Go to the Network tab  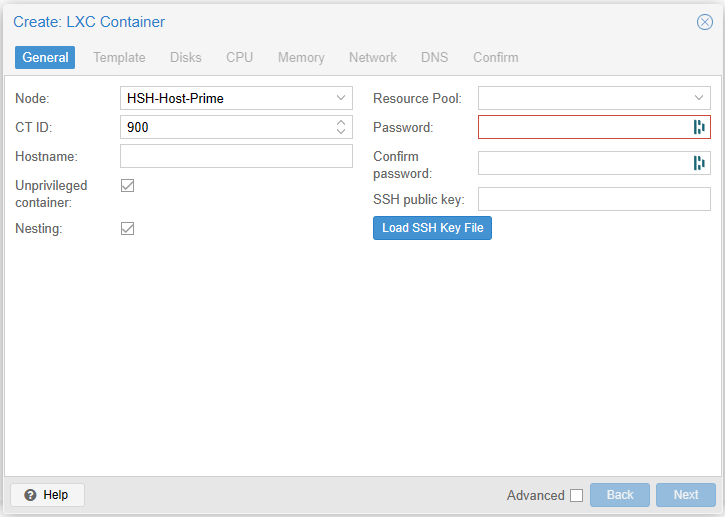pos(372,58)
